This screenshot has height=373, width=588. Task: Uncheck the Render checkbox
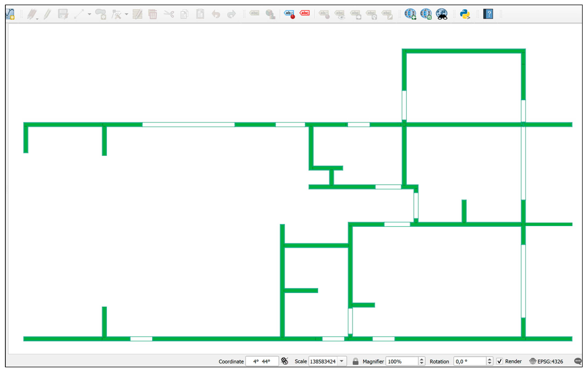click(500, 361)
